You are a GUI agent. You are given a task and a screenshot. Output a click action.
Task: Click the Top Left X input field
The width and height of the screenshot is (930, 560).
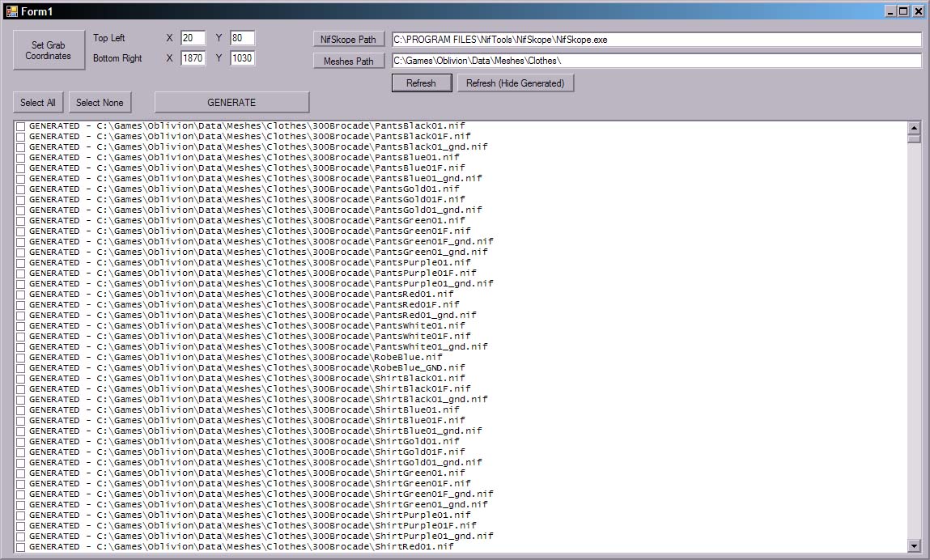(193, 38)
